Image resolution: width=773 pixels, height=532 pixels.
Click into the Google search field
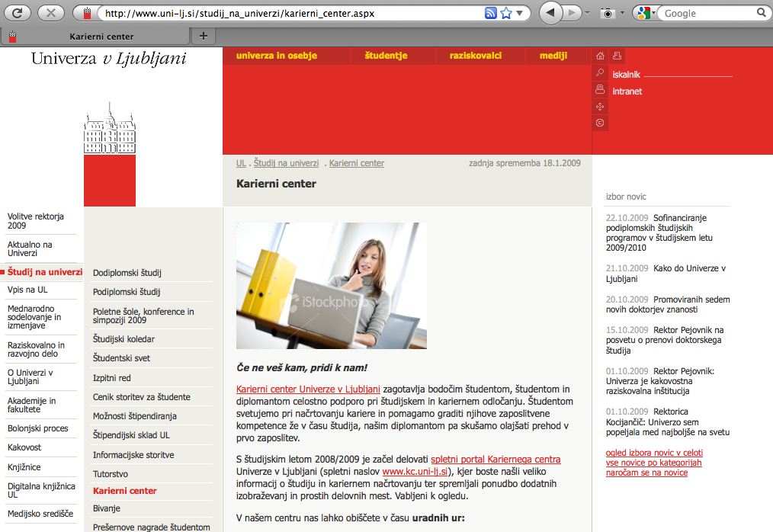(709, 13)
